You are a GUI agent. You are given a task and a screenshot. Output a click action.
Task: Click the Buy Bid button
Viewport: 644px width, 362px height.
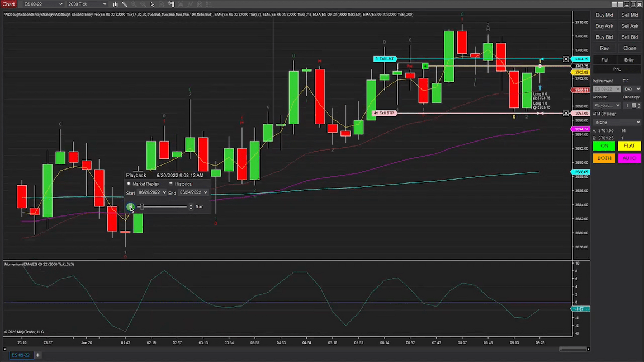[604, 37]
